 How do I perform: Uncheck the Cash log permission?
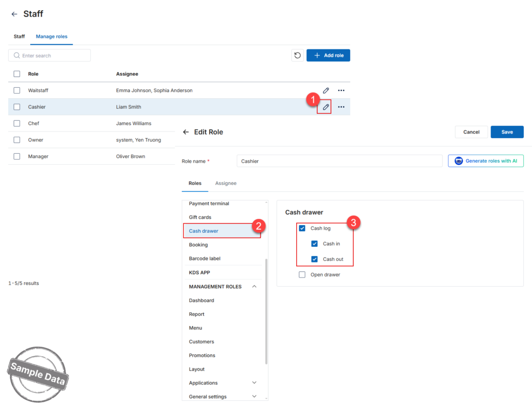click(302, 228)
